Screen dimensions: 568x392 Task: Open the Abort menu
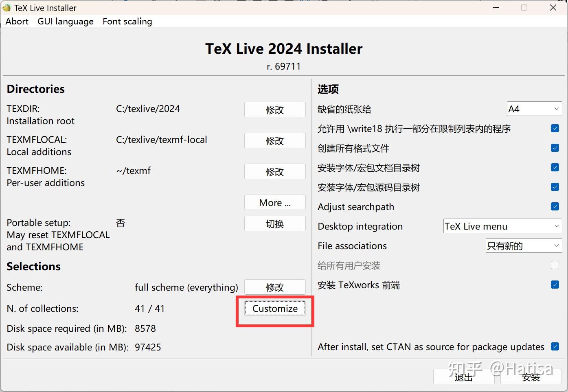point(17,21)
